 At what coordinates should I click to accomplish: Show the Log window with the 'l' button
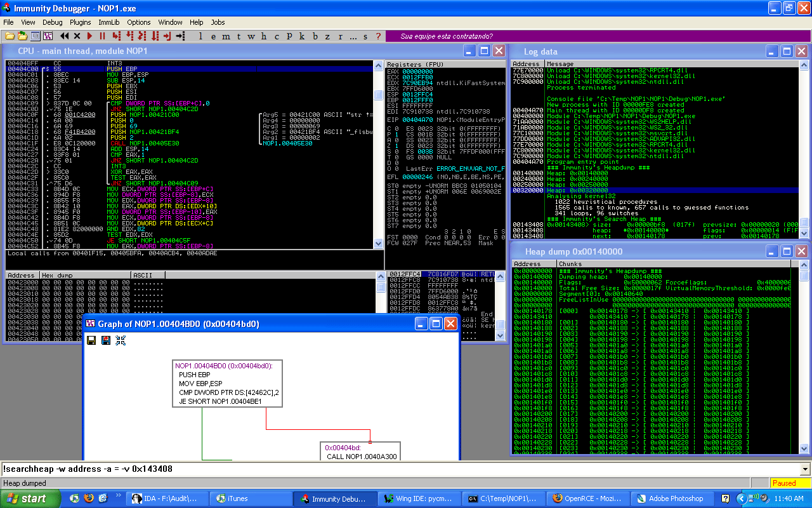click(x=200, y=36)
